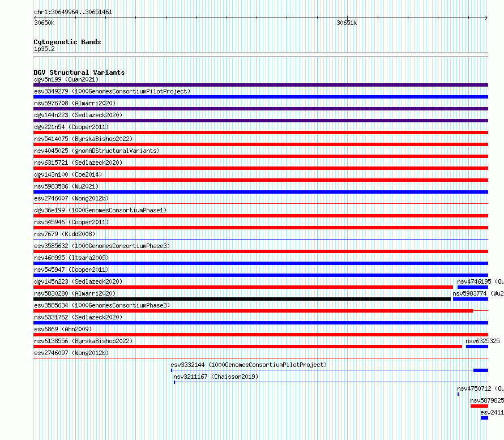Image resolution: width=504 pixels, height=440 pixels.
Task: Click the thick blue end of esv3332144
Action: click(x=481, y=370)
